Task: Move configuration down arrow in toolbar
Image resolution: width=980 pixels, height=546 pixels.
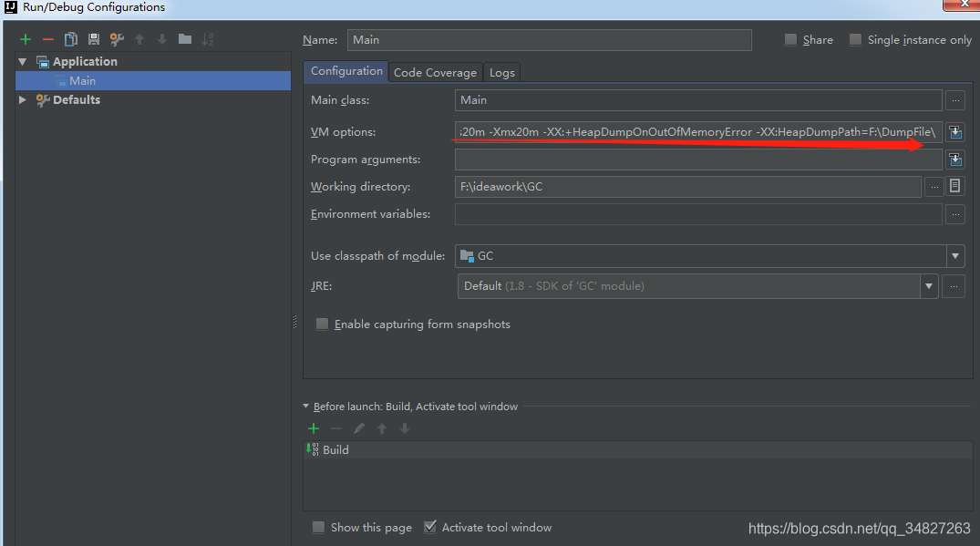Action: pyautogui.click(x=162, y=39)
